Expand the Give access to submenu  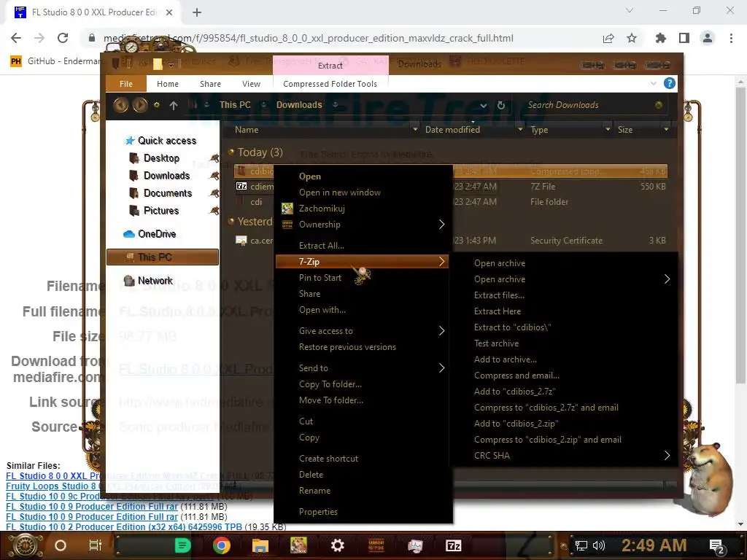coord(441,330)
